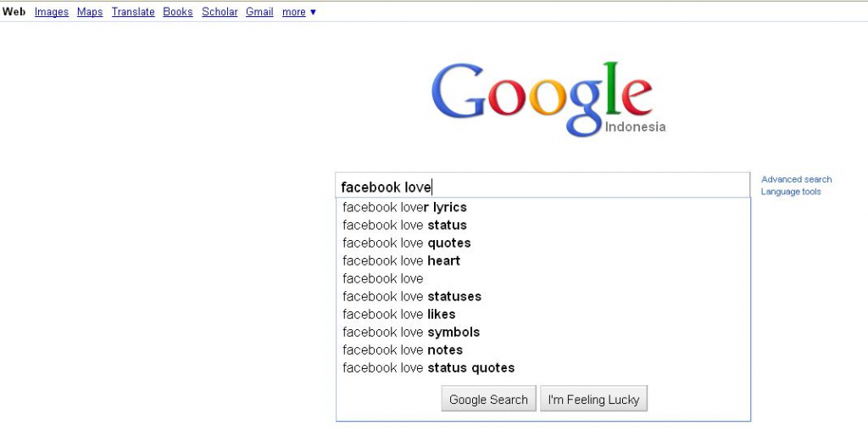Click the Google Search button
This screenshot has height=442, width=868.
488,399
